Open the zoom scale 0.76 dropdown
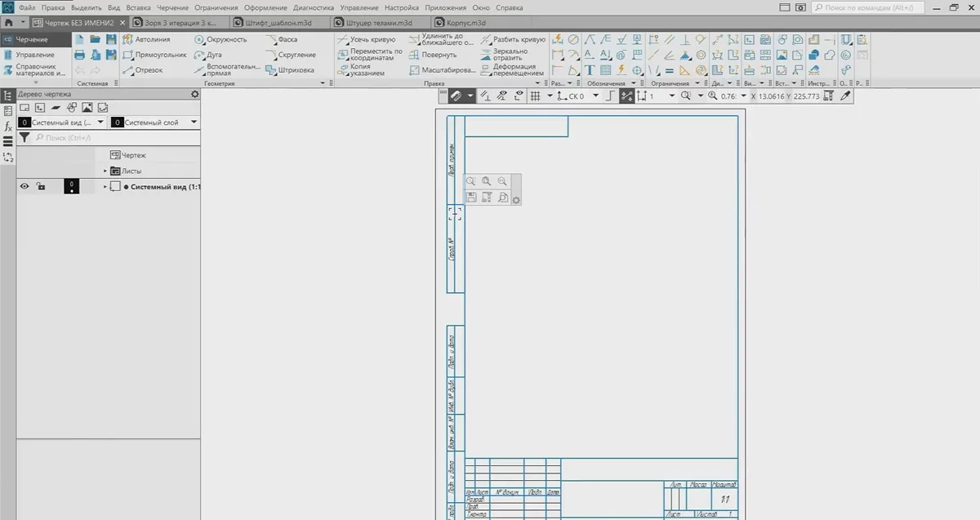The image size is (980, 520). tap(742, 96)
